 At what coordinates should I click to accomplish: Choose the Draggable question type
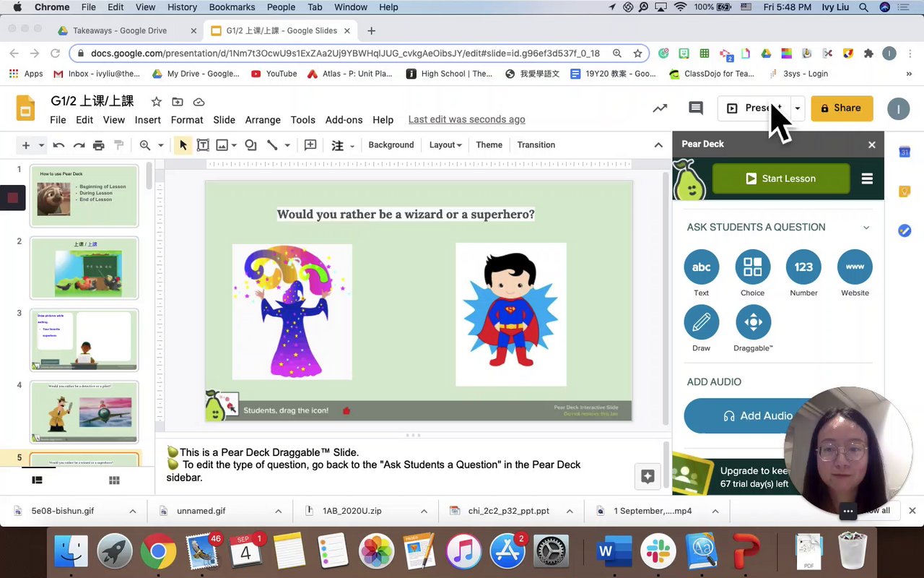pos(753,322)
